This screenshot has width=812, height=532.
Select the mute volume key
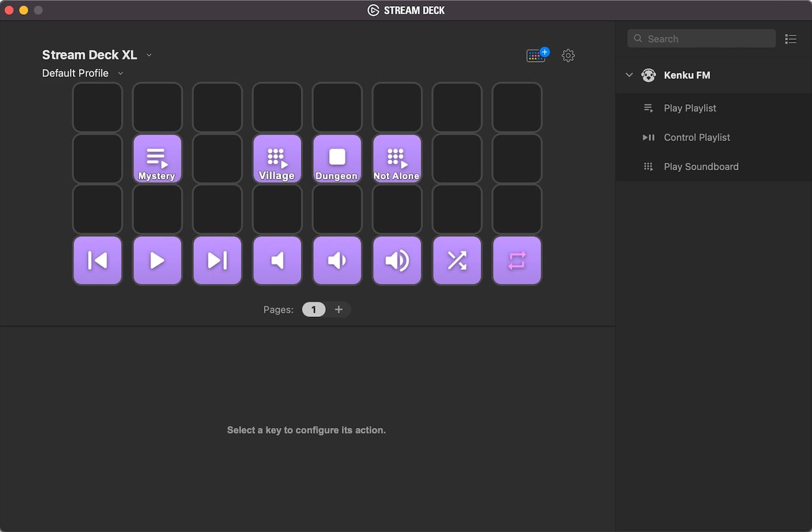[x=277, y=261]
